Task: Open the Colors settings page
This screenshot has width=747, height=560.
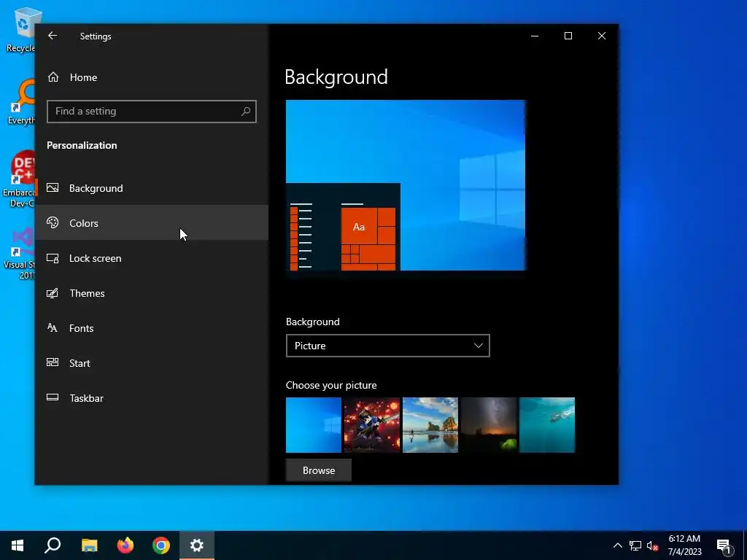Action: tap(152, 223)
